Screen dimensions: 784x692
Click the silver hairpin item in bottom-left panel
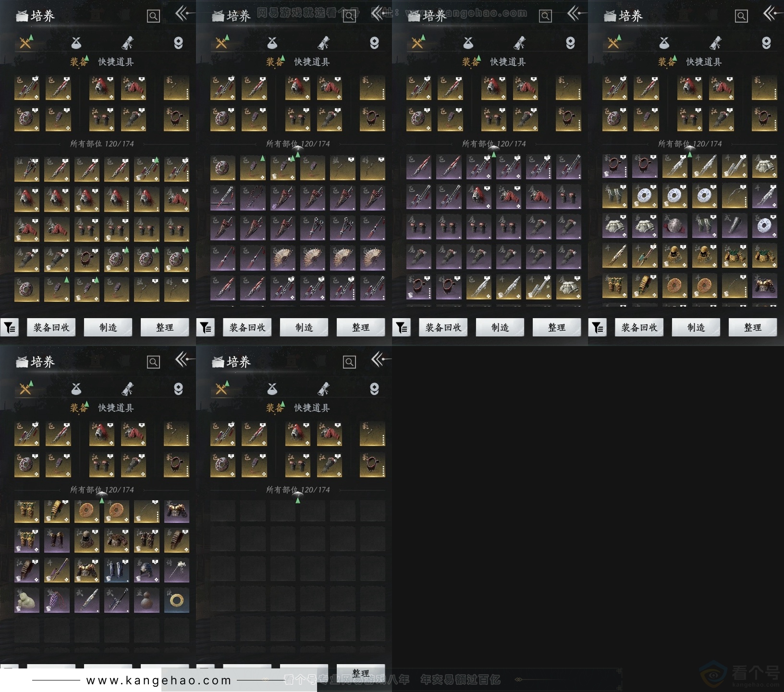(176, 570)
